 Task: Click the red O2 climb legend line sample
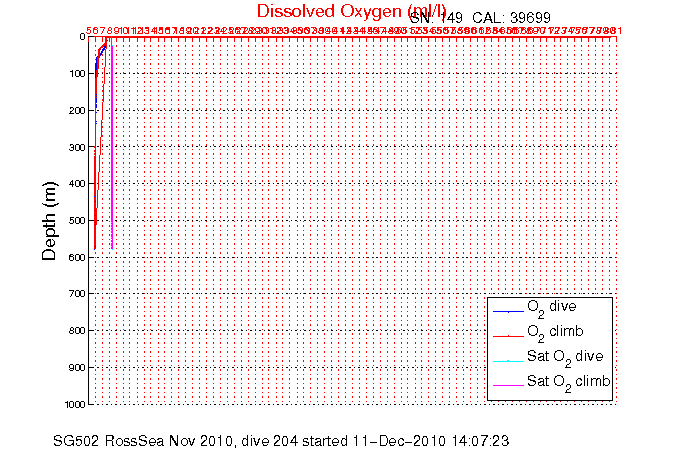(x=508, y=336)
